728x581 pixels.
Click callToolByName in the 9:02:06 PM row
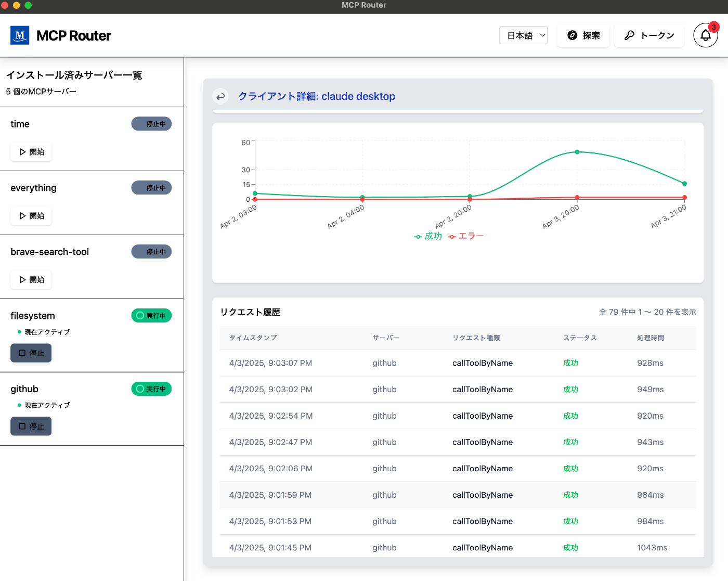click(x=483, y=469)
